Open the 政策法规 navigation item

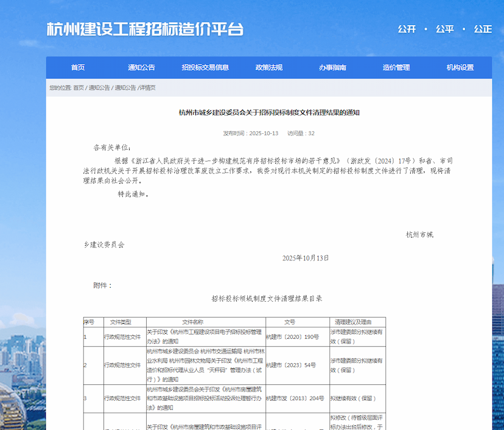[x=268, y=68]
